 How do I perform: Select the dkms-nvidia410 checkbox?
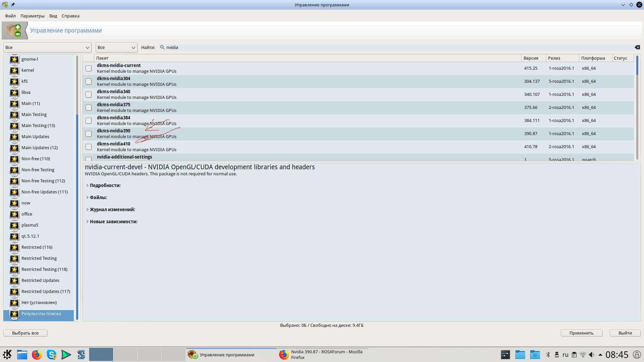tap(89, 147)
